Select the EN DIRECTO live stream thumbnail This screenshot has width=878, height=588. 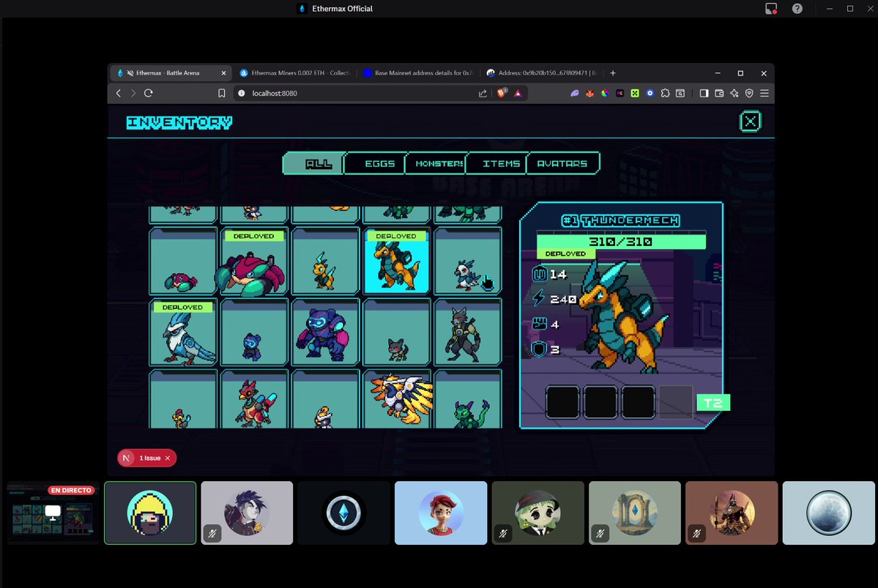tap(53, 513)
